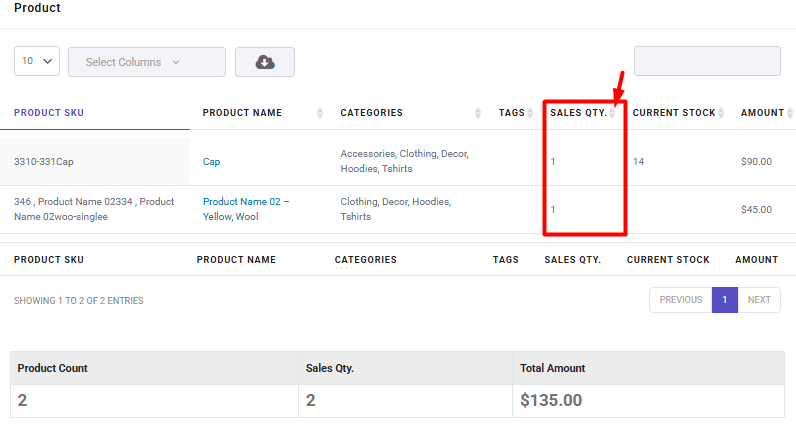796x441 pixels.
Task: Click the $135.00 Total Amount value
Action: pyautogui.click(x=551, y=400)
